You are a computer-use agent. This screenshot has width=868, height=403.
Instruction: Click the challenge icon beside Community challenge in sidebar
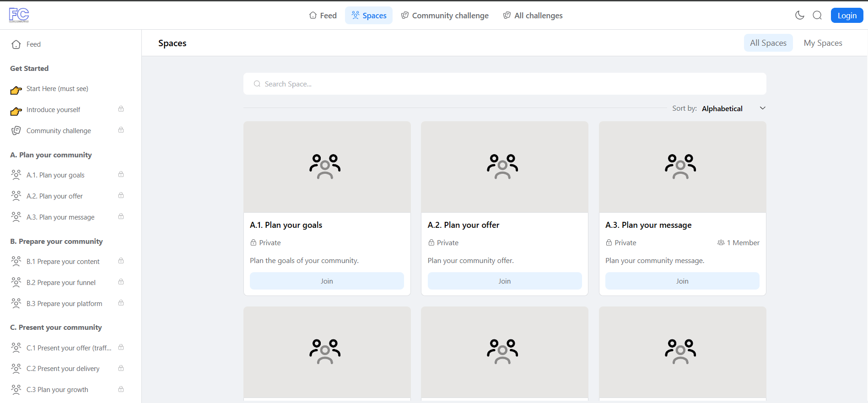pyautogui.click(x=16, y=130)
